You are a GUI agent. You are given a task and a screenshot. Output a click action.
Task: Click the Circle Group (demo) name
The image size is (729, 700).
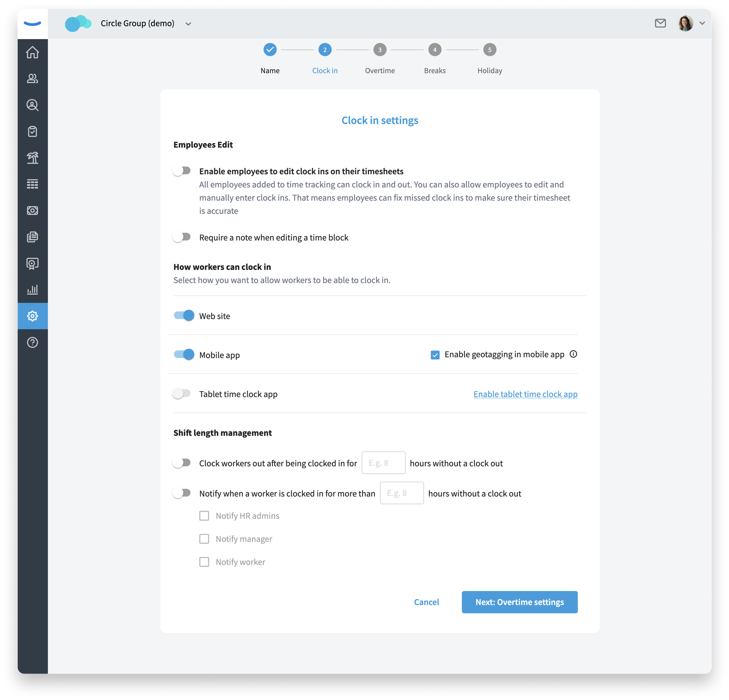click(x=138, y=23)
